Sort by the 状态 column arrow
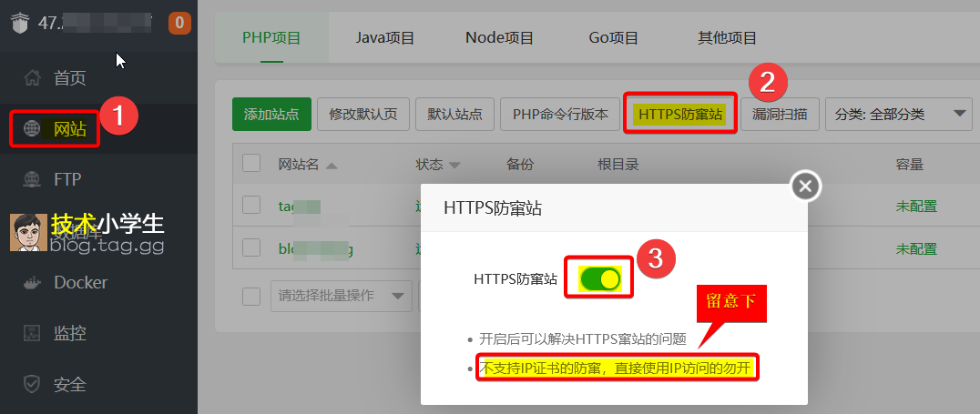This screenshot has height=414, width=980. pos(455,167)
